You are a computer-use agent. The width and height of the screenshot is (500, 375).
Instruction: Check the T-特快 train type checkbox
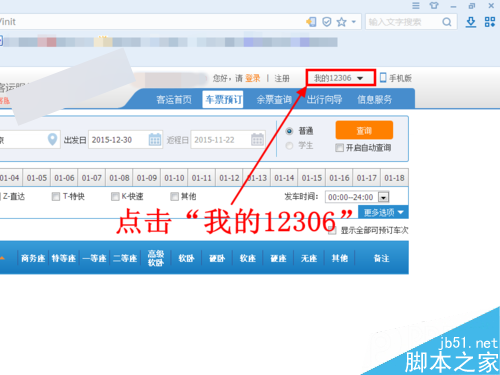pyautogui.click(x=56, y=197)
